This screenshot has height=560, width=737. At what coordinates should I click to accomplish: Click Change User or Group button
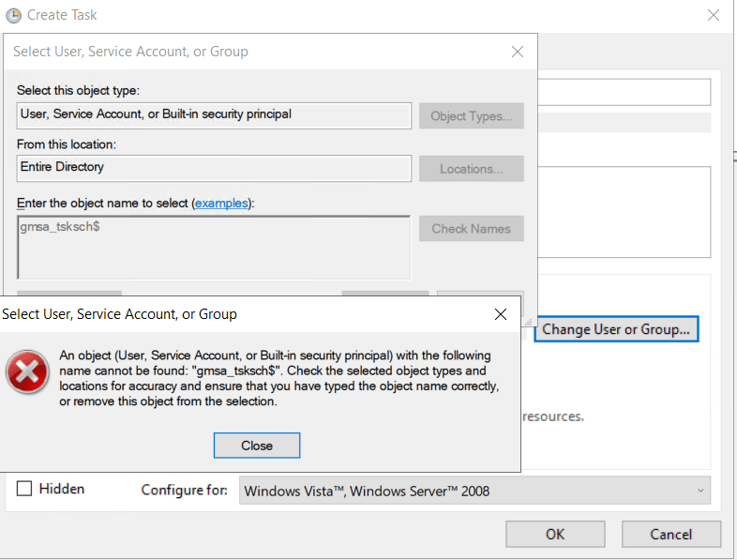[x=616, y=329]
